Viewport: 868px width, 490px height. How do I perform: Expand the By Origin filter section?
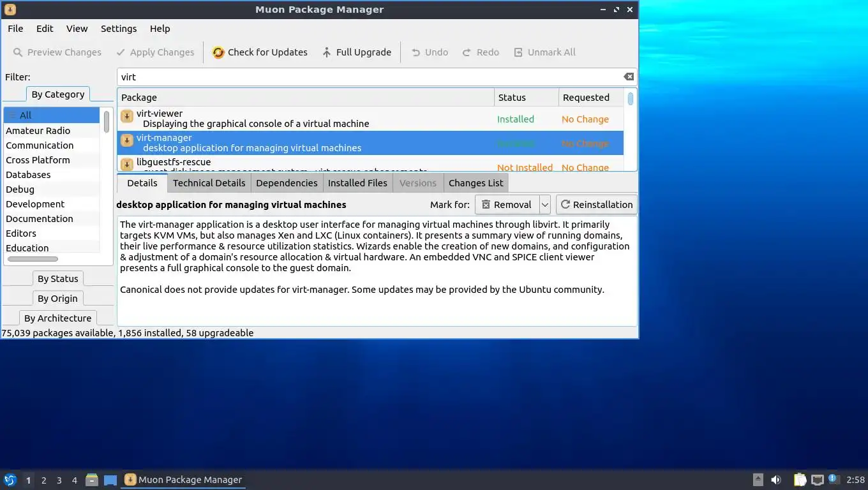(57, 299)
